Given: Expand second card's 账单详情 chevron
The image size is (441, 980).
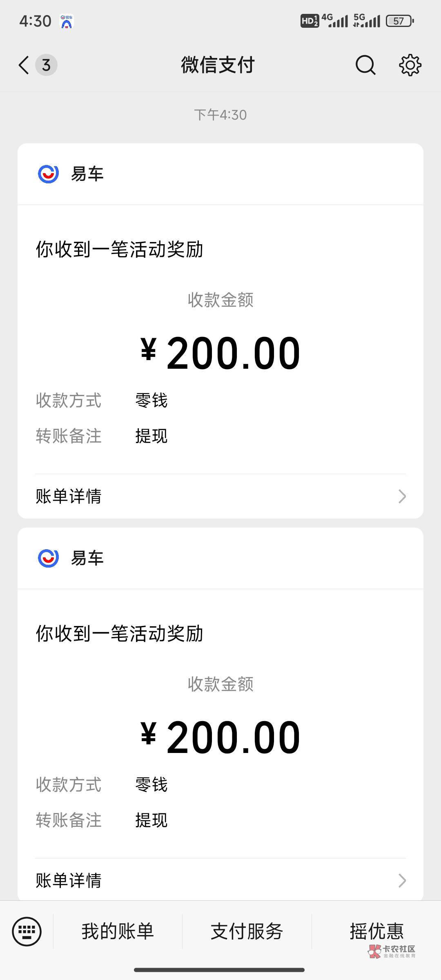Looking at the screenshot, I should 402,881.
